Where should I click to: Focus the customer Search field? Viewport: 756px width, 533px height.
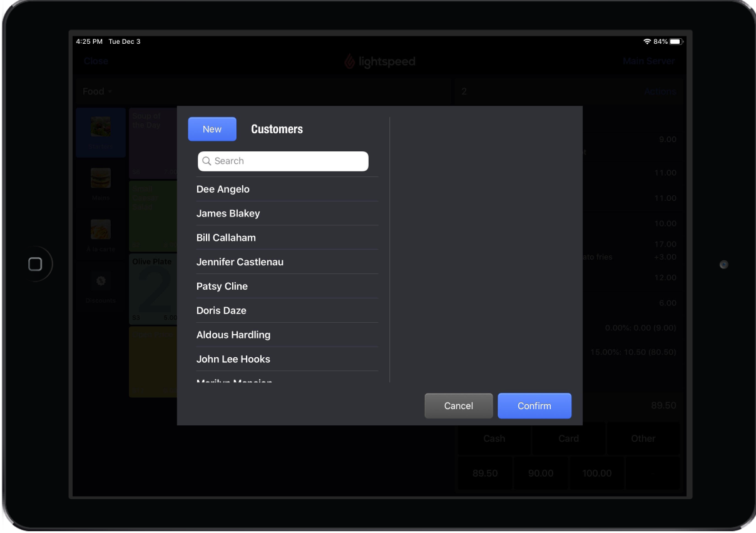288,161
